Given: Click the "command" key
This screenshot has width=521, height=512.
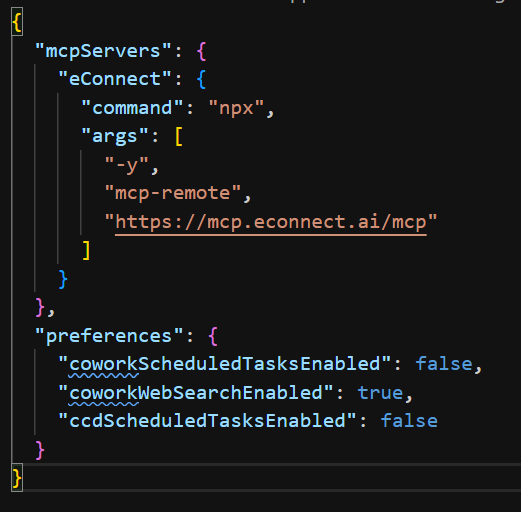Looking at the screenshot, I should point(132,108).
